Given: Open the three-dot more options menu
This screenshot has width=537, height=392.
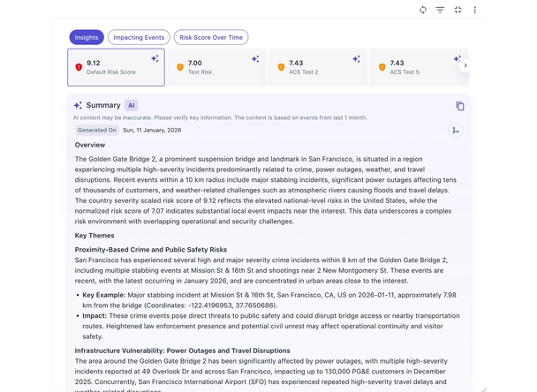Looking at the screenshot, I should pos(474,10).
